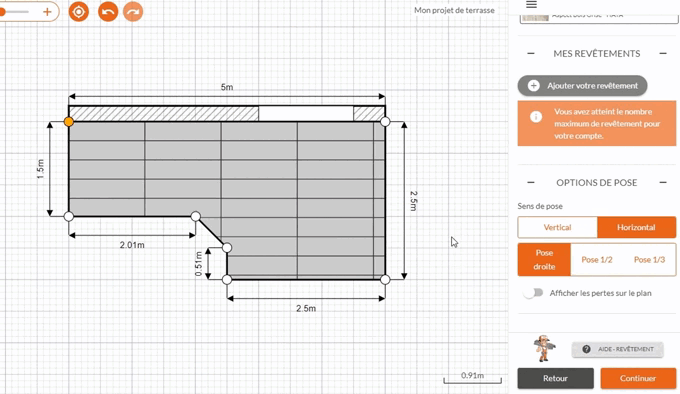The height and width of the screenshot is (394, 680).
Task: Collapse MES REVÊTEMENTS with its left minus
Action: click(531, 54)
